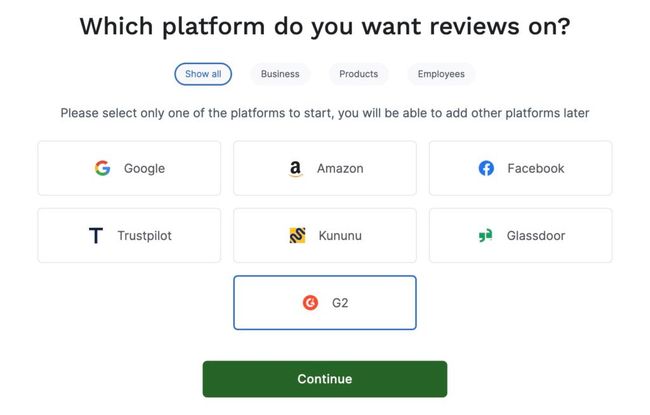
Task: Choose the Kununu platform label
Action: (341, 236)
